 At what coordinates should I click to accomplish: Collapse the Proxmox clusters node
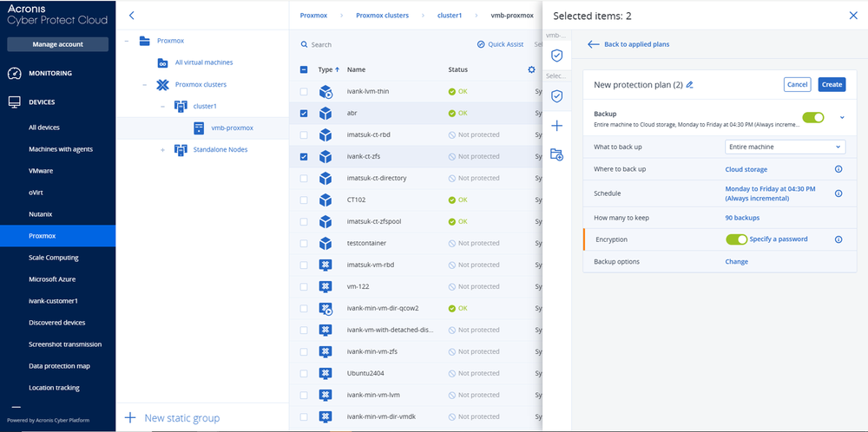coord(144,85)
